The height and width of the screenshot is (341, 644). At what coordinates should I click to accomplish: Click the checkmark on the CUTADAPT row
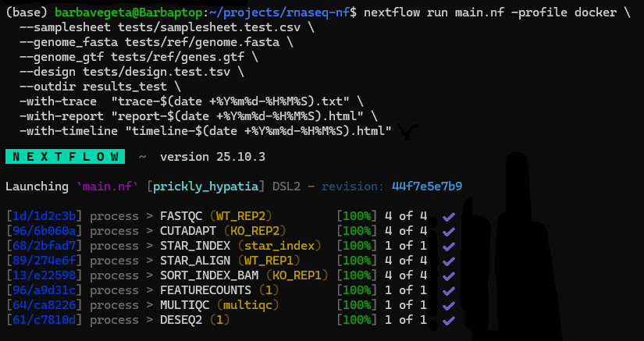tap(449, 231)
